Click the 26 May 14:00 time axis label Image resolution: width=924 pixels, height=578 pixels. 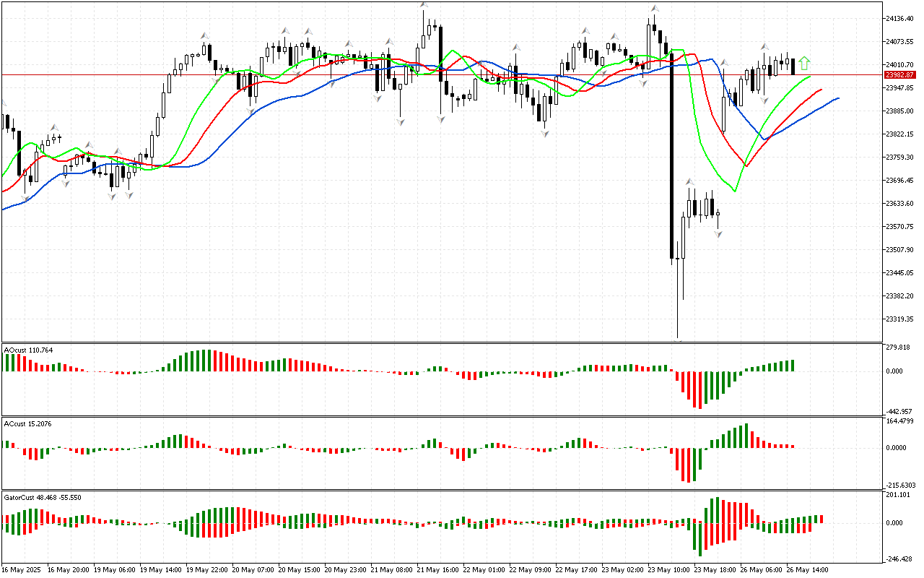tap(808, 570)
